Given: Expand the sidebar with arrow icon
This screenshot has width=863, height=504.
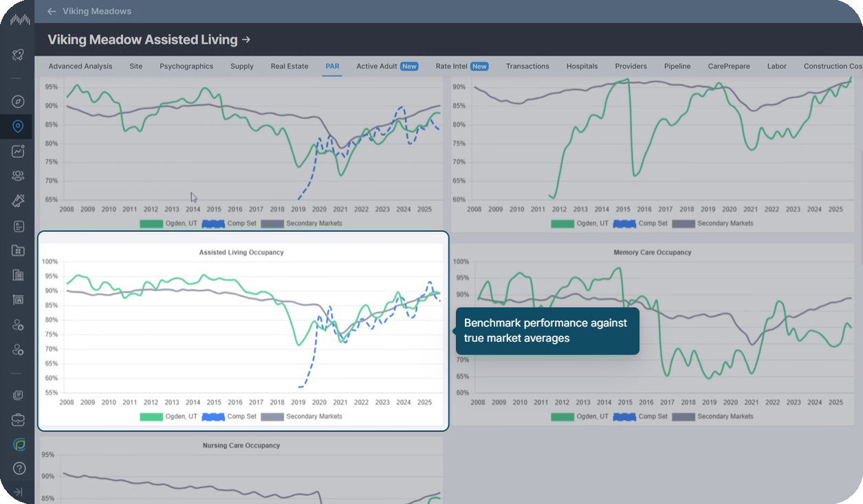Looking at the screenshot, I should [18, 492].
